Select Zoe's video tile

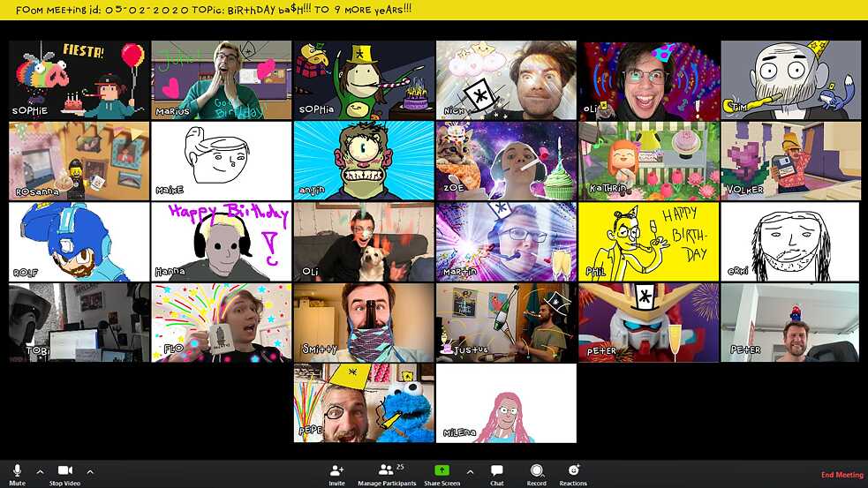[506, 161]
